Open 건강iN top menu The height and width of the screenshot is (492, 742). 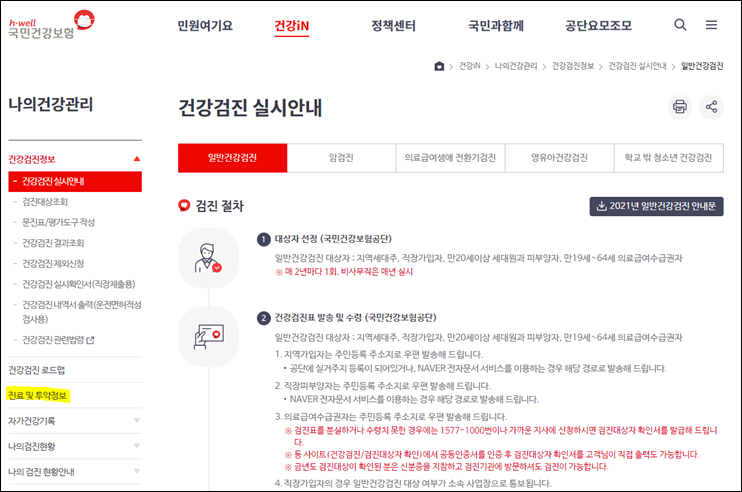[x=292, y=26]
